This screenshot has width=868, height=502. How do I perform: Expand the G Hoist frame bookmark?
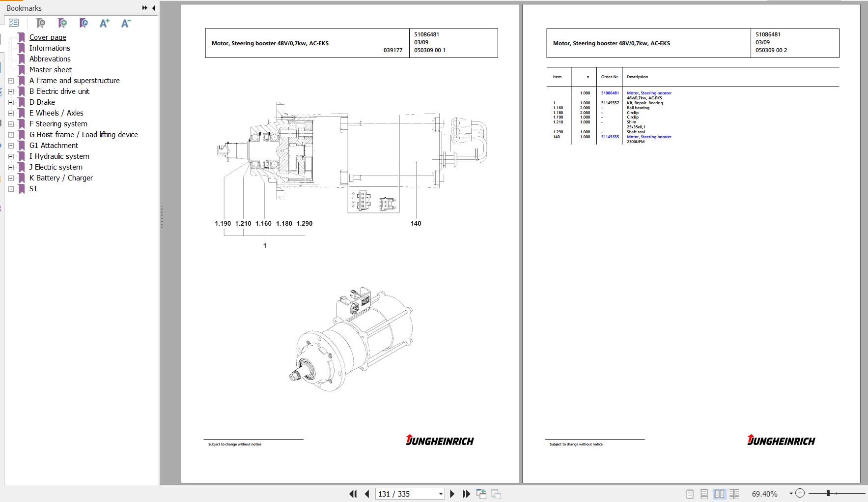(x=11, y=135)
